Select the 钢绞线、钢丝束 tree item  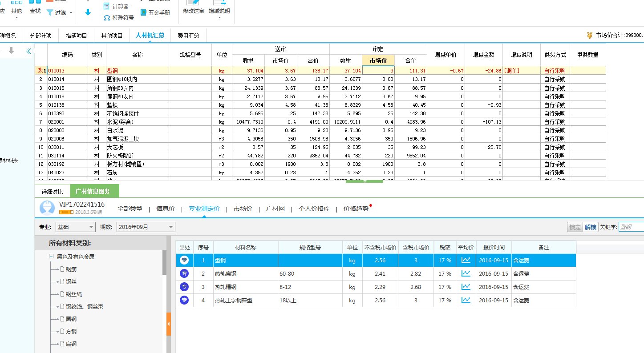85,307
